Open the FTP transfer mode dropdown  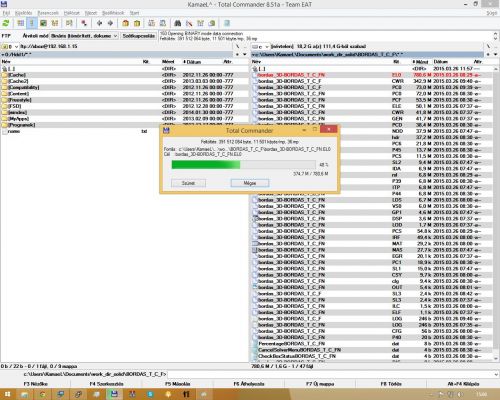pos(84,36)
